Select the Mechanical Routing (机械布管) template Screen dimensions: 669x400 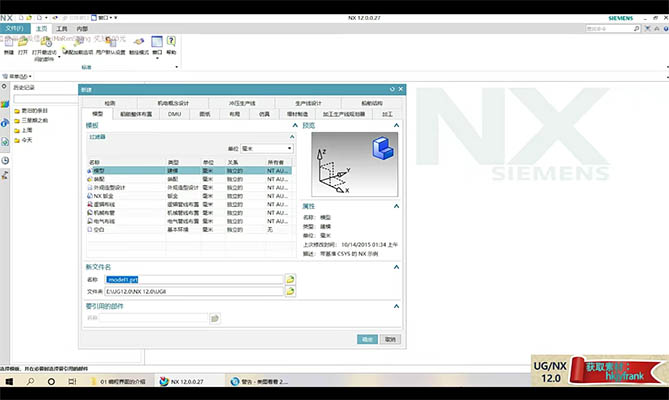click(x=189, y=213)
